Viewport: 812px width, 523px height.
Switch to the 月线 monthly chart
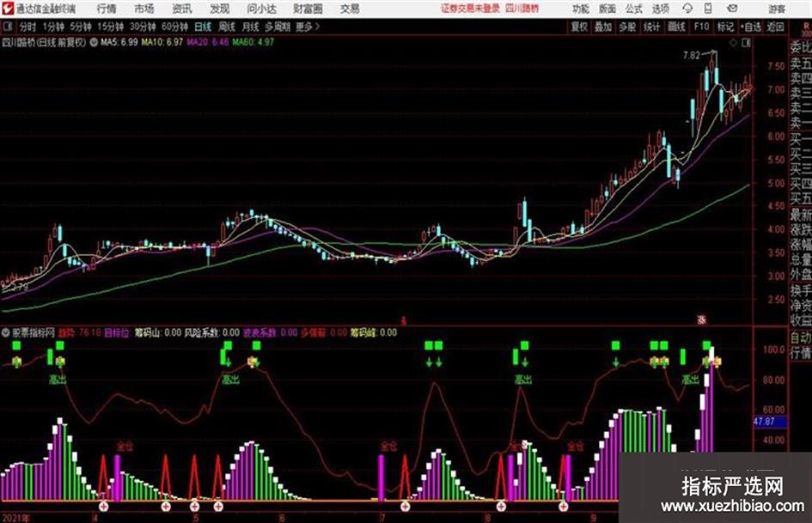tap(251, 27)
